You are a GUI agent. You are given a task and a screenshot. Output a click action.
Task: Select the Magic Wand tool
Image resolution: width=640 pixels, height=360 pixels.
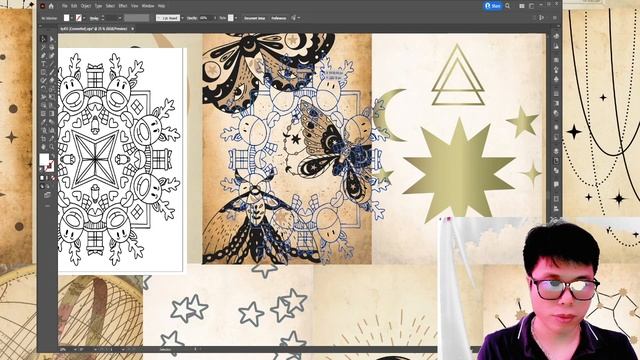point(44,47)
